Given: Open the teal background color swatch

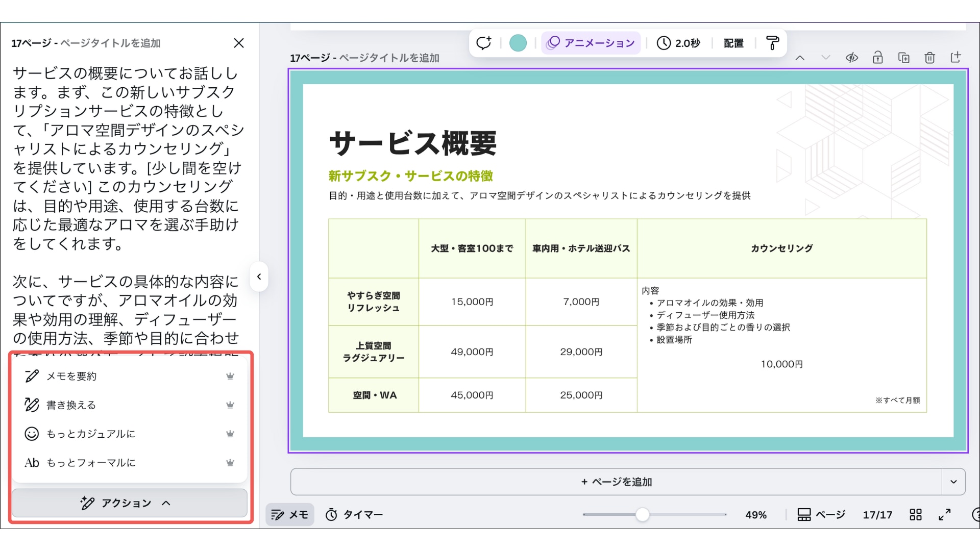Looking at the screenshot, I should [x=518, y=43].
